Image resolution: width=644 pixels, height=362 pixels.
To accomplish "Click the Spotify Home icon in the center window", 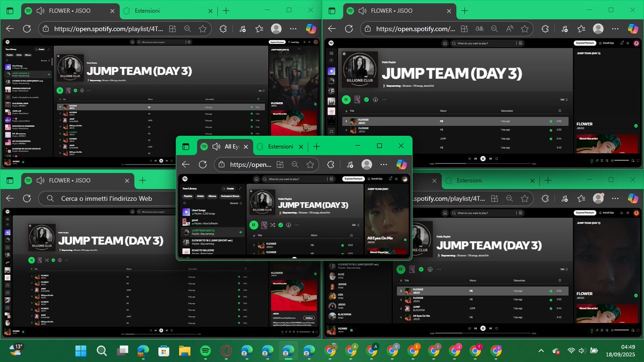I will pos(257,179).
